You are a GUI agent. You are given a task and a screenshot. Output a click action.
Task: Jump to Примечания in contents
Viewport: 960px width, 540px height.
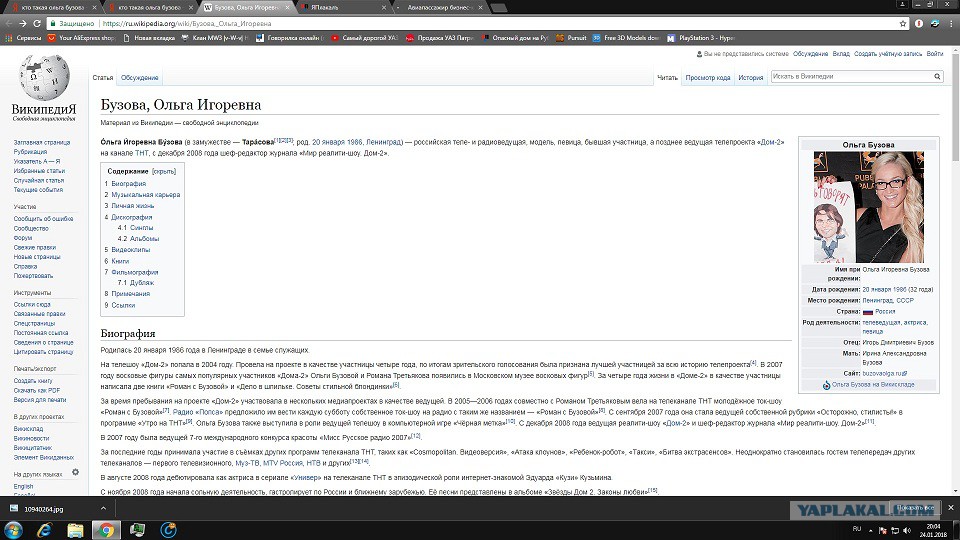point(130,294)
